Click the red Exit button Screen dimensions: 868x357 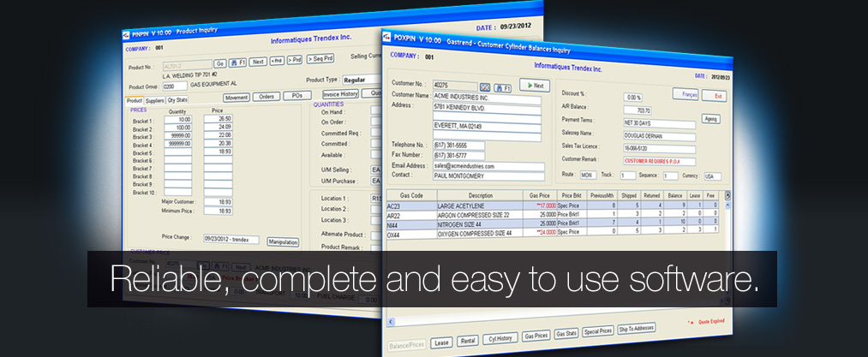click(714, 96)
